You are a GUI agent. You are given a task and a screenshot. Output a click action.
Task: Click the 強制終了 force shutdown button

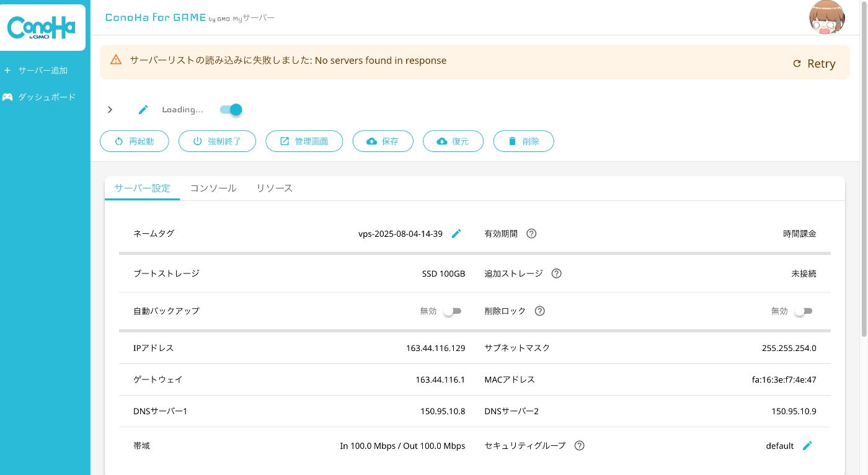pos(218,141)
